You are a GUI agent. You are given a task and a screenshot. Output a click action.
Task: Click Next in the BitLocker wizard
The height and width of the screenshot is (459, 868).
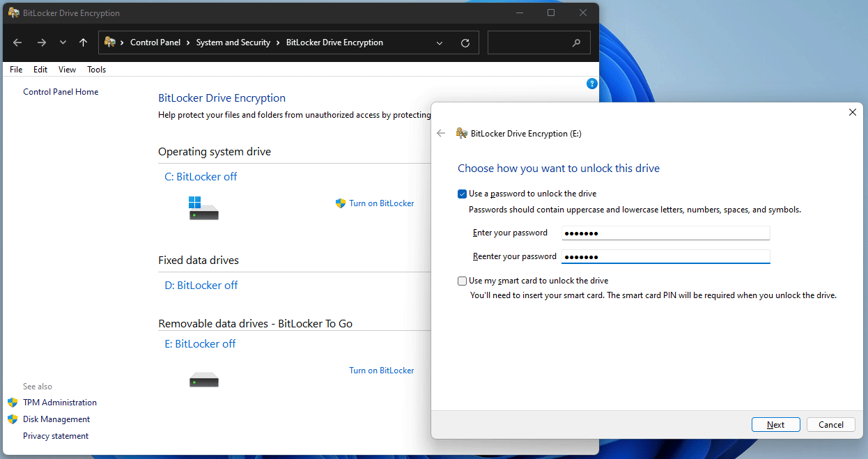click(776, 425)
